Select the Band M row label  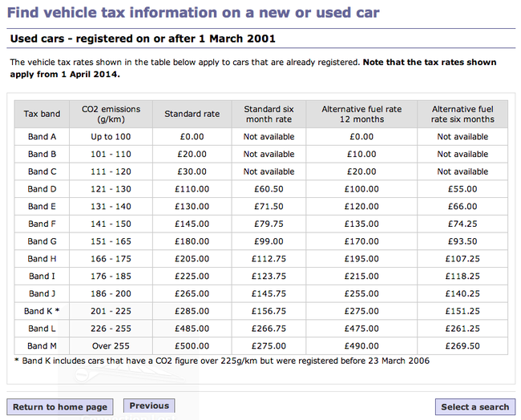click(x=42, y=346)
